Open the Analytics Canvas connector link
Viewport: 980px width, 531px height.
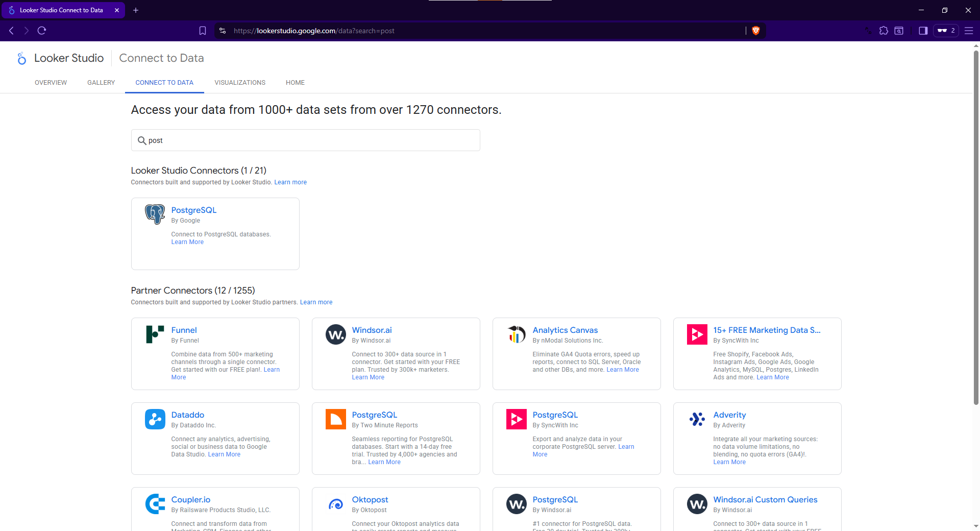(x=565, y=330)
